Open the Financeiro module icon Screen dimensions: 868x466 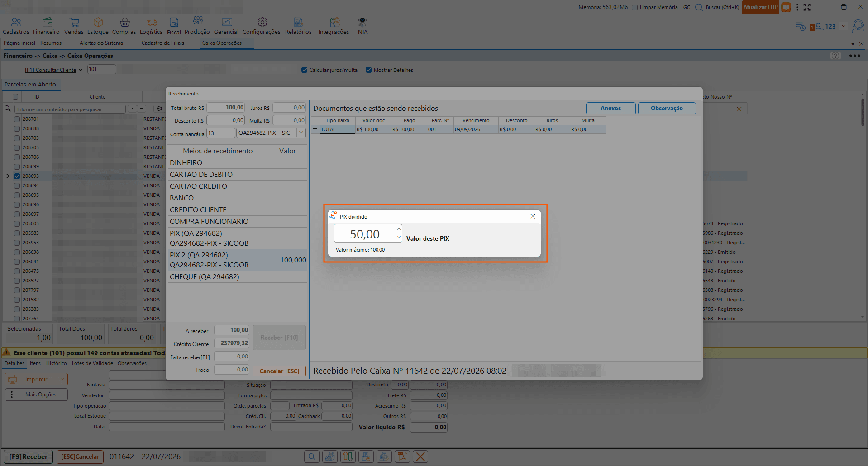pos(47,22)
